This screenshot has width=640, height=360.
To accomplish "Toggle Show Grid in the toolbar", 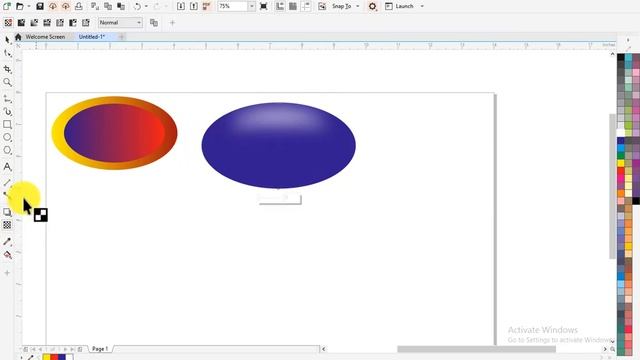I will tap(293, 6).
